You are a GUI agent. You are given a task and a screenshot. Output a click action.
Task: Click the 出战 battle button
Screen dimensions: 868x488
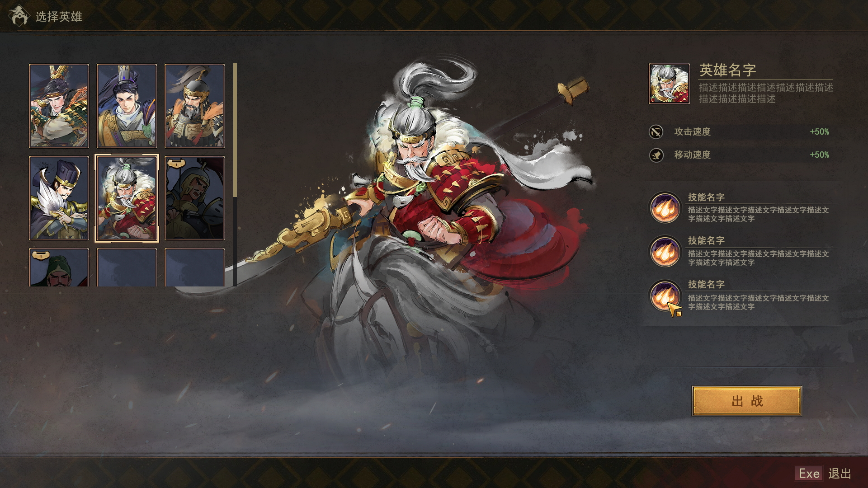tap(747, 401)
